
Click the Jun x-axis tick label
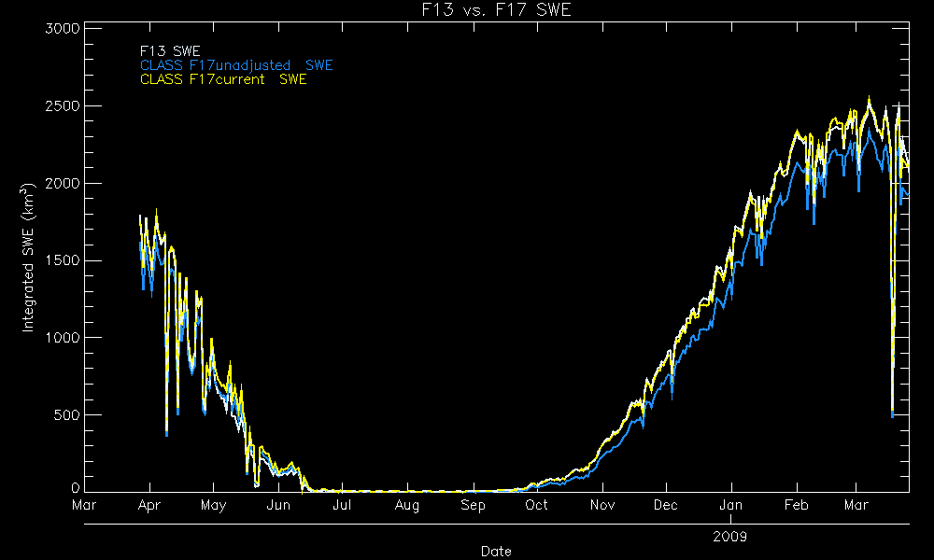point(277,507)
